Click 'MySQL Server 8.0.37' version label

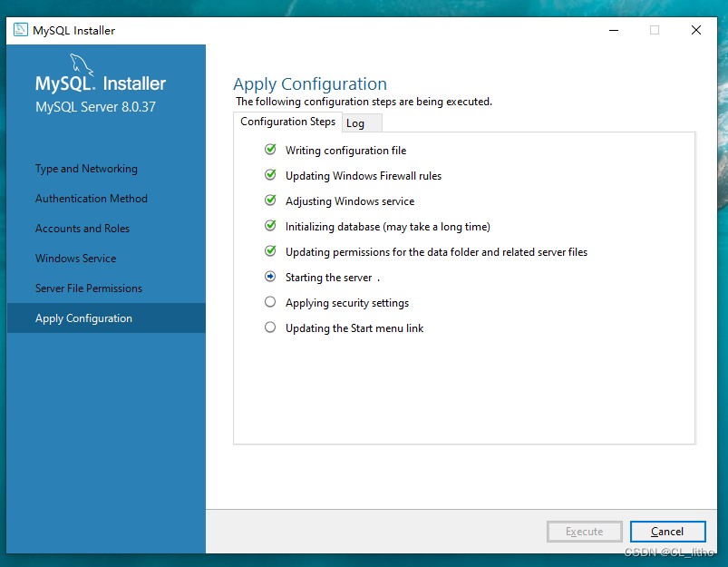[95, 107]
